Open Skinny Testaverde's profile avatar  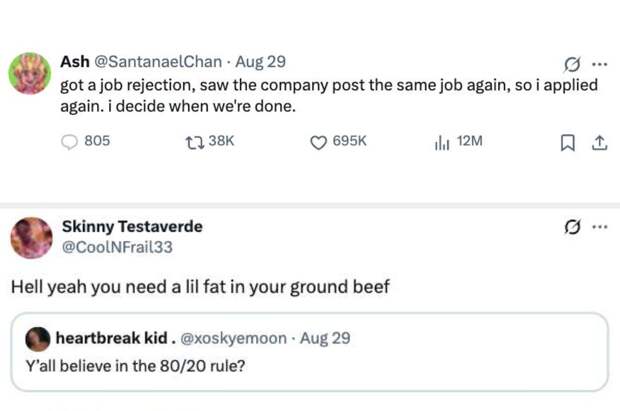coord(31,238)
